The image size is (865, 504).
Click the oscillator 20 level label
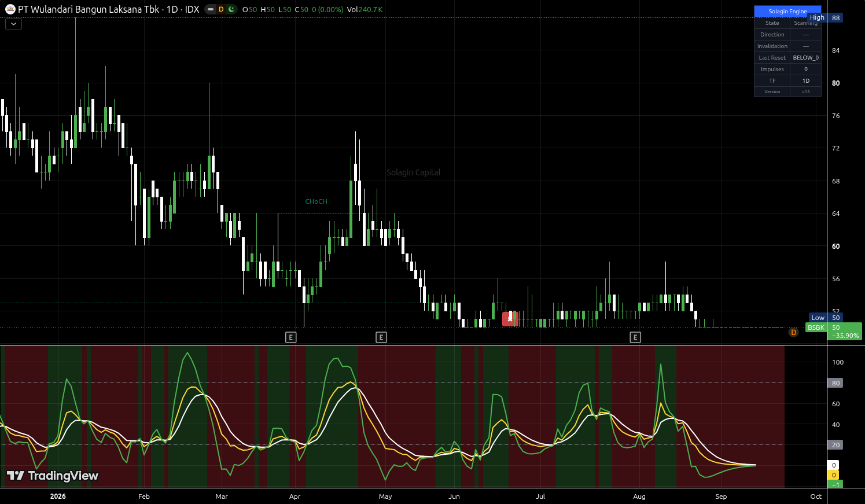pyautogui.click(x=835, y=445)
